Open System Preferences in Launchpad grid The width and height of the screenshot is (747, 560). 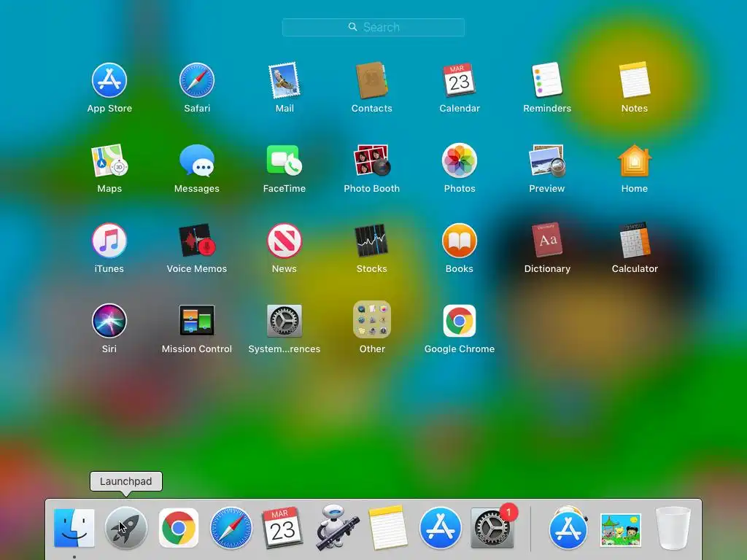pyautogui.click(x=285, y=321)
